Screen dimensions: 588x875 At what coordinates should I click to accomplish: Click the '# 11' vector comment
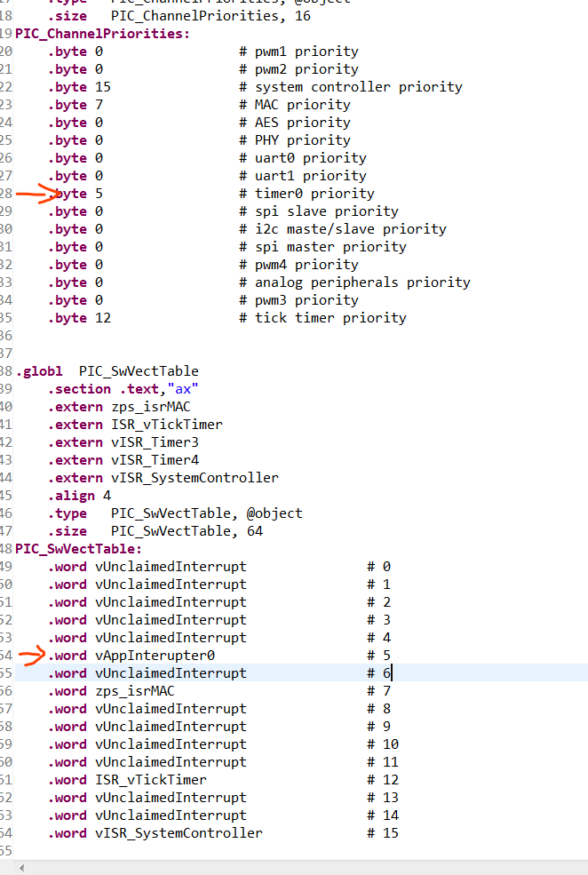[x=383, y=763]
